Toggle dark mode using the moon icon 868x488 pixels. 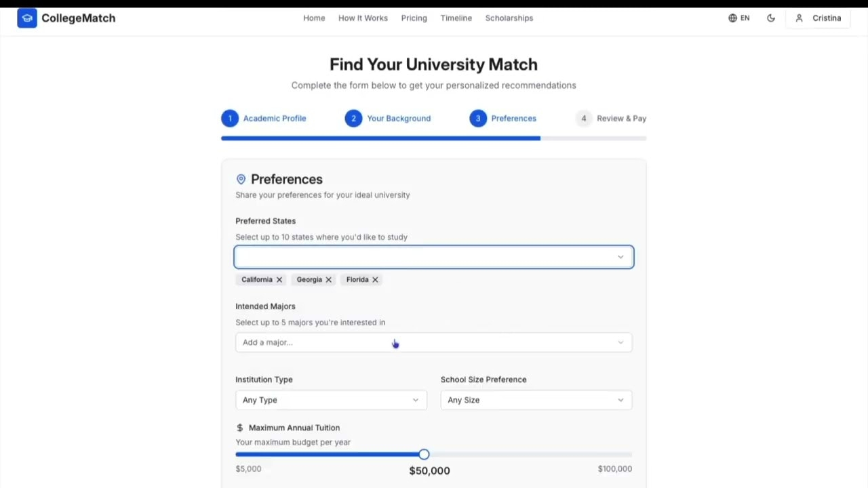(771, 18)
